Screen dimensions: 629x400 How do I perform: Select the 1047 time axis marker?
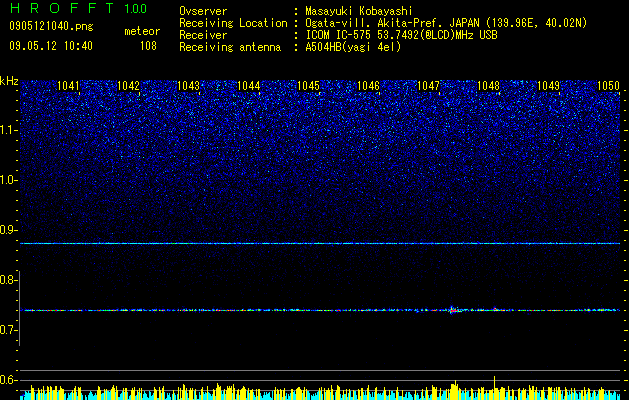428,85
